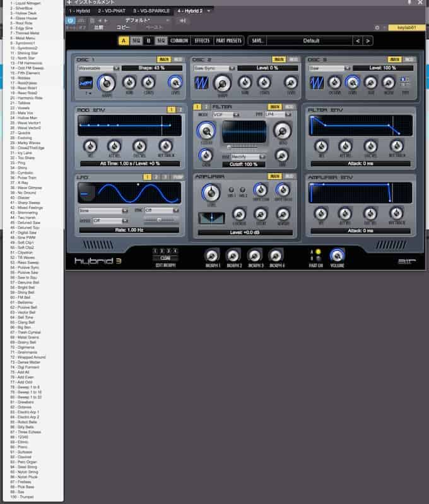Click the Amplifier pan display pad

211,219
